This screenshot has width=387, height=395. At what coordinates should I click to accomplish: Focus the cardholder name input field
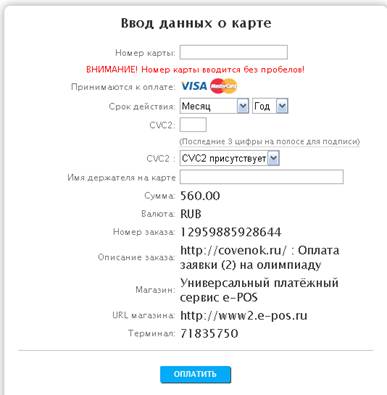coord(262,177)
